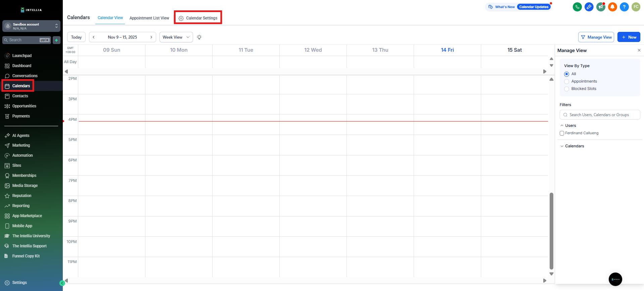Click the blue AI sparkle icon in the header
Image resolution: width=644 pixels, height=291 pixels.
point(589,7)
